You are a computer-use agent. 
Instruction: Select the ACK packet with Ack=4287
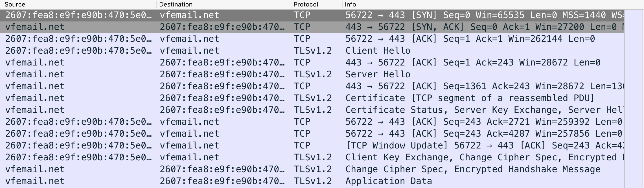(x=312, y=134)
